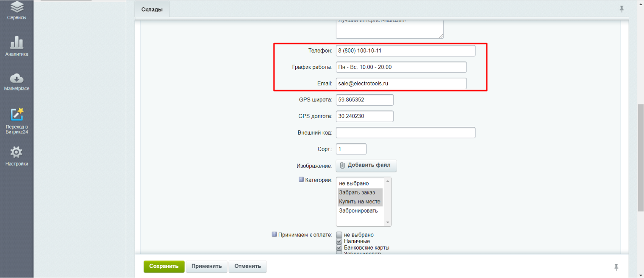Click the green Сохранить button
The width and height of the screenshot is (644, 278).
coord(164,266)
